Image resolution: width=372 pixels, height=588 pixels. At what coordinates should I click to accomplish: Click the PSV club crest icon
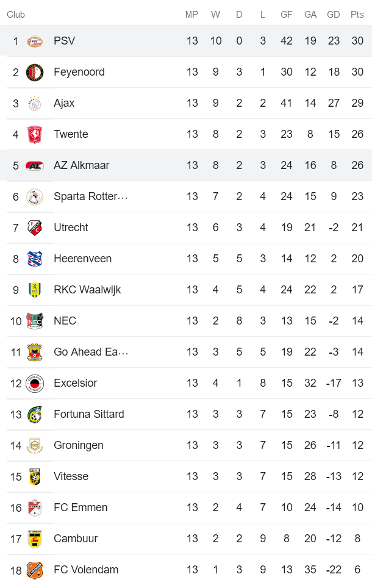[35, 41]
